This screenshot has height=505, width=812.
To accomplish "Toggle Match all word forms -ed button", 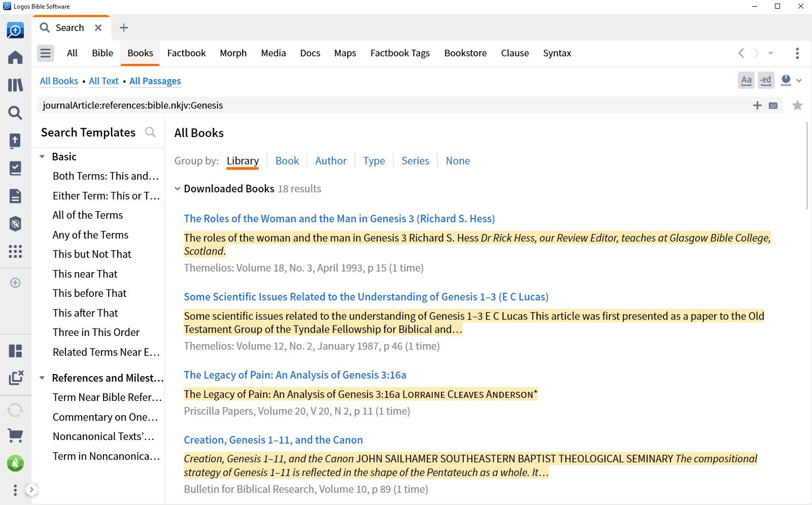I will [766, 80].
